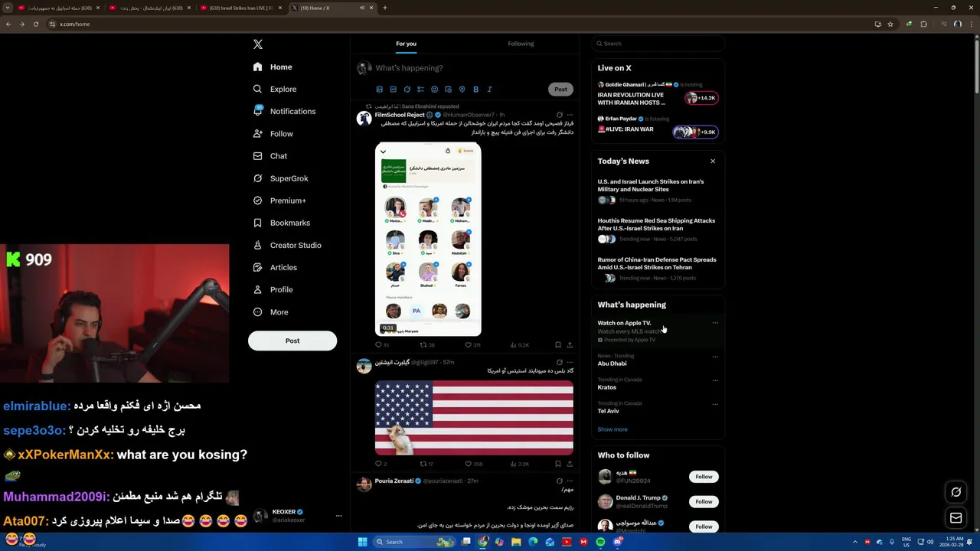Image resolution: width=980 pixels, height=551 pixels.
Task: Open more options for Abu Dhabi trend
Action: pos(715,357)
